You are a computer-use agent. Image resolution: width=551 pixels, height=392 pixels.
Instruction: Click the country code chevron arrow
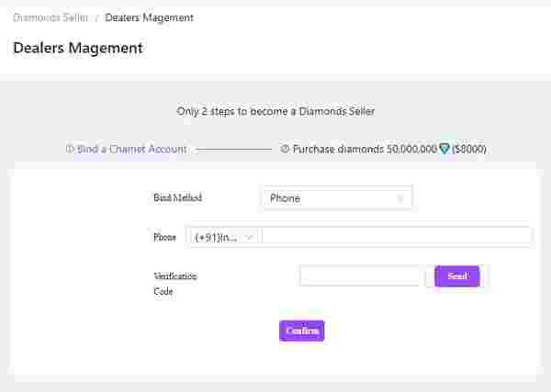tap(249, 237)
